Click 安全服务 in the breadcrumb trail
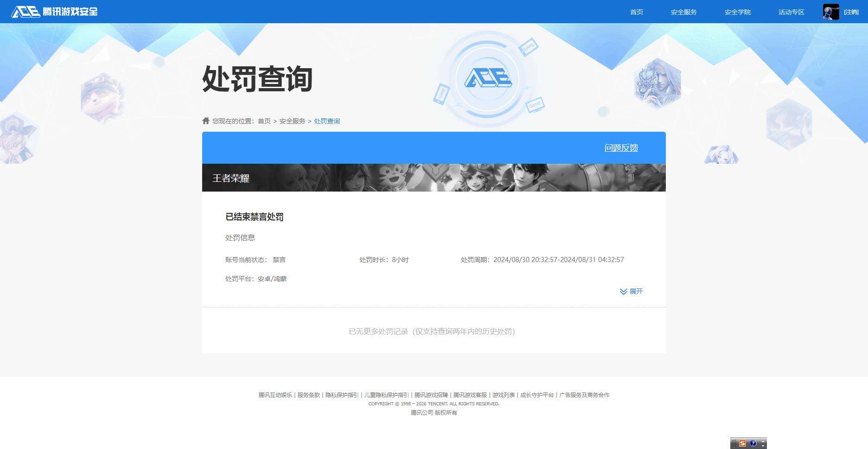The image size is (868, 449). tap(292, 121)
